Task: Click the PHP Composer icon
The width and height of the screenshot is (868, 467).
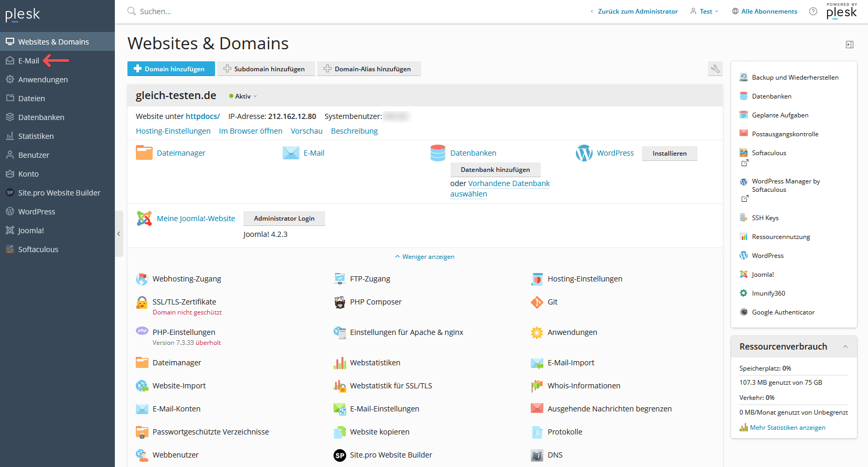Action: coord(340,302)
